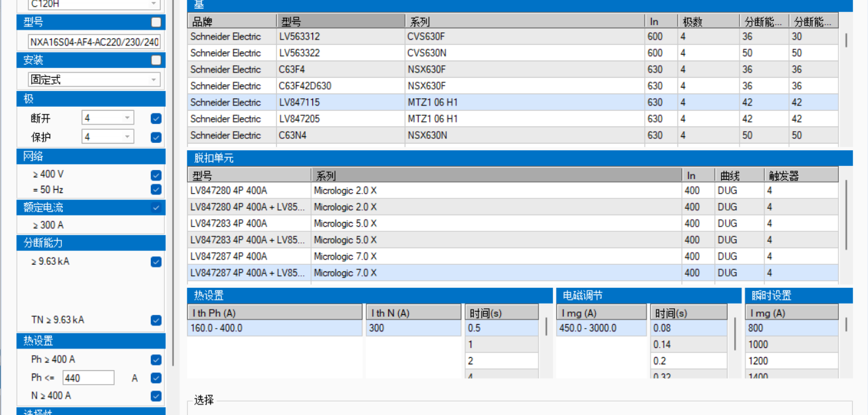This screenshot has width=868, height=415.
Task: Click the Ph <= 440 value field
Action: 88,378
